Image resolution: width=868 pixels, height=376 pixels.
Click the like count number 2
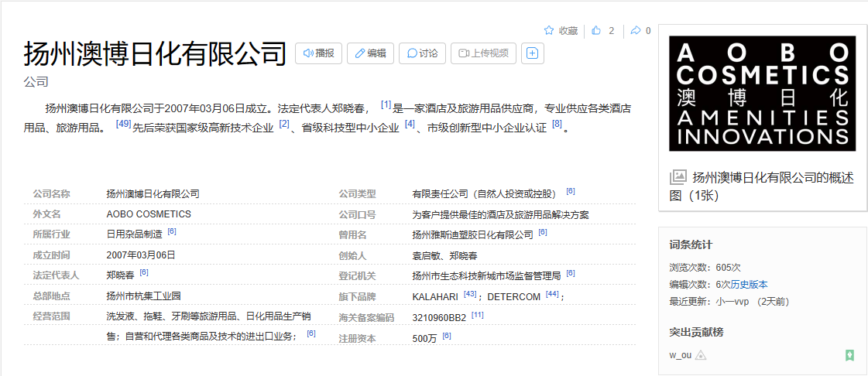[611, 31]
